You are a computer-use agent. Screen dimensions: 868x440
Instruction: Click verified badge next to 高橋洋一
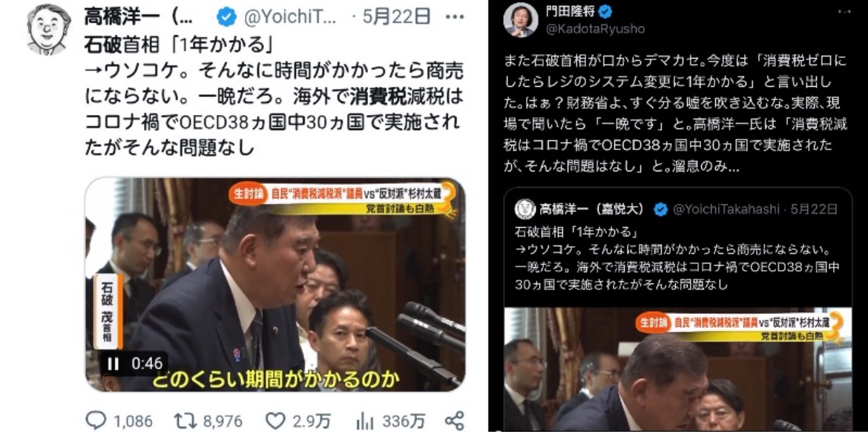click(x=226, y=18)
